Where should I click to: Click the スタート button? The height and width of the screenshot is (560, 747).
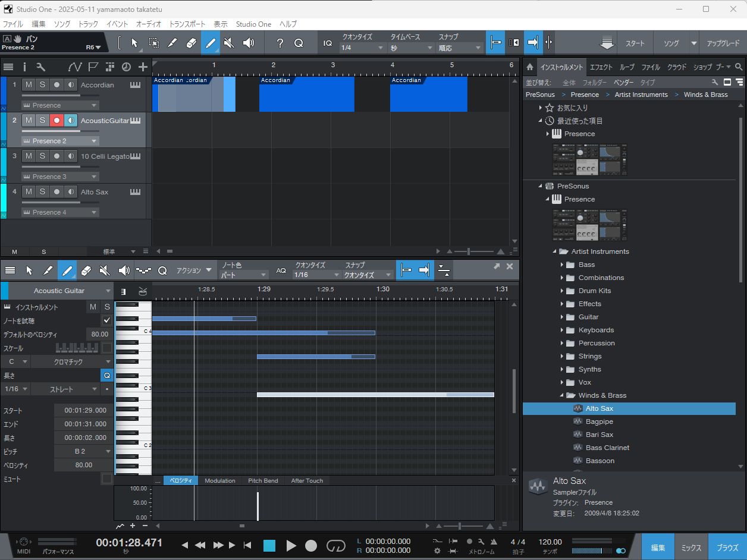pyautogui.click(x=635, y=43)
